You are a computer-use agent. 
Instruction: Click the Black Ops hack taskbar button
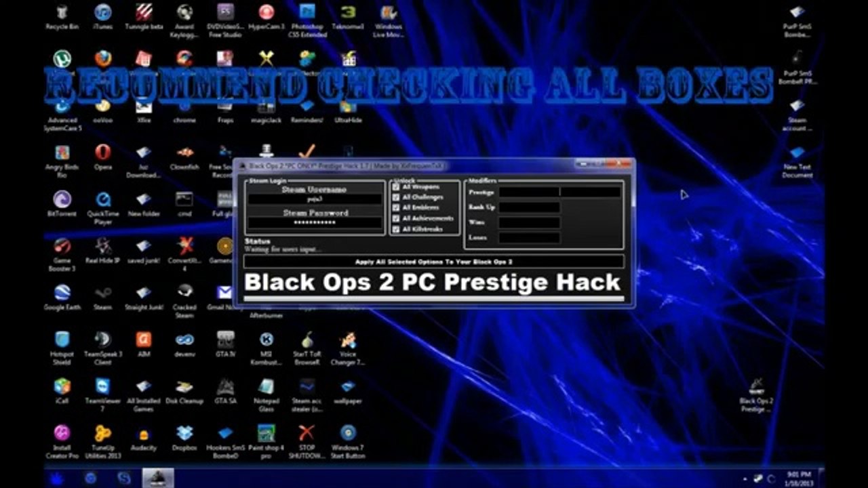[157, 477]
